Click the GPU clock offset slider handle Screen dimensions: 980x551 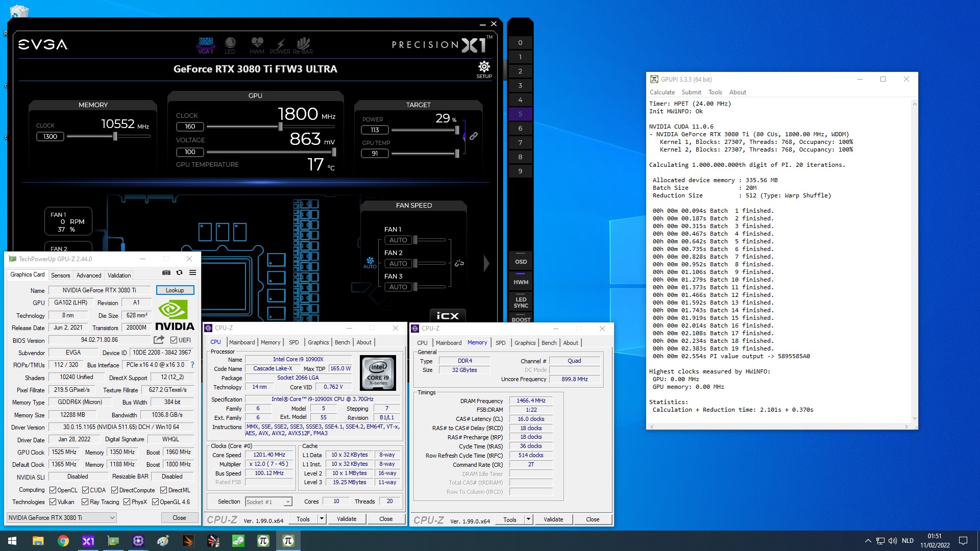[280, 127]
